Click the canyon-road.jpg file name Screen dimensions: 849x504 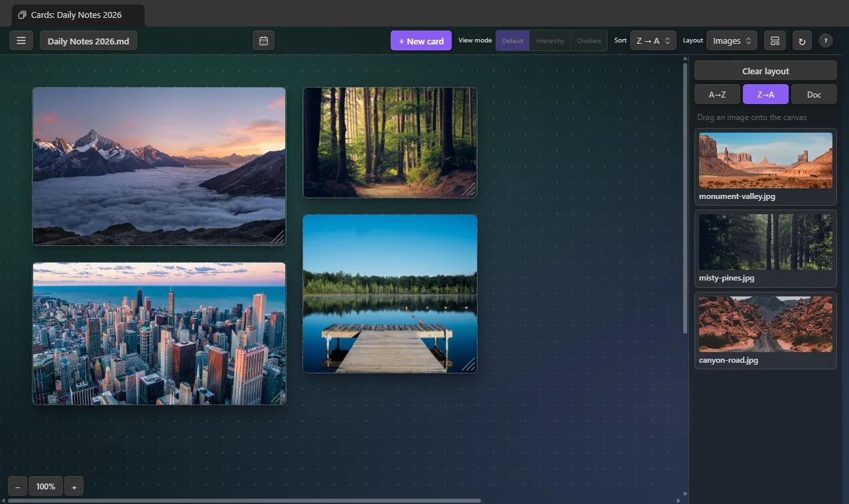point(728,360)
